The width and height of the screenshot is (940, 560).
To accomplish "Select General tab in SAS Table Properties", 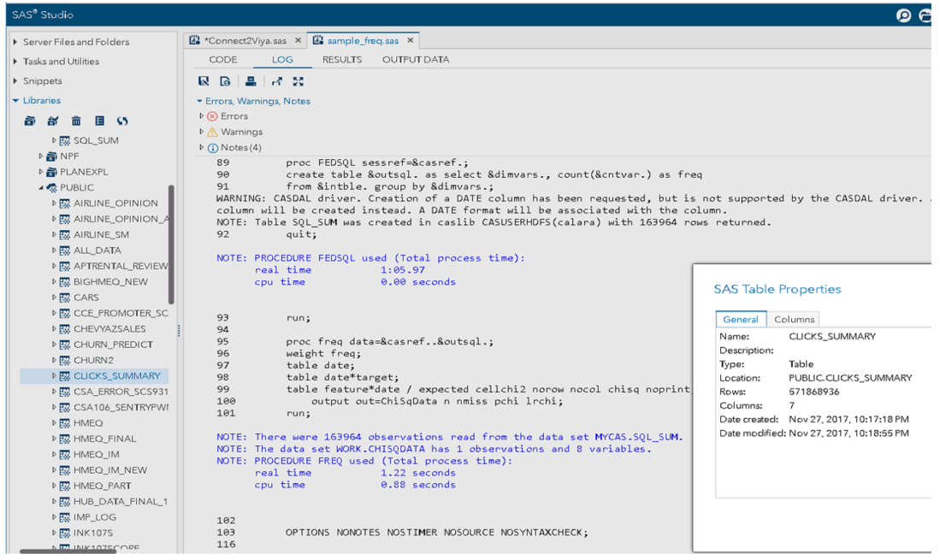I will (741, 319).
